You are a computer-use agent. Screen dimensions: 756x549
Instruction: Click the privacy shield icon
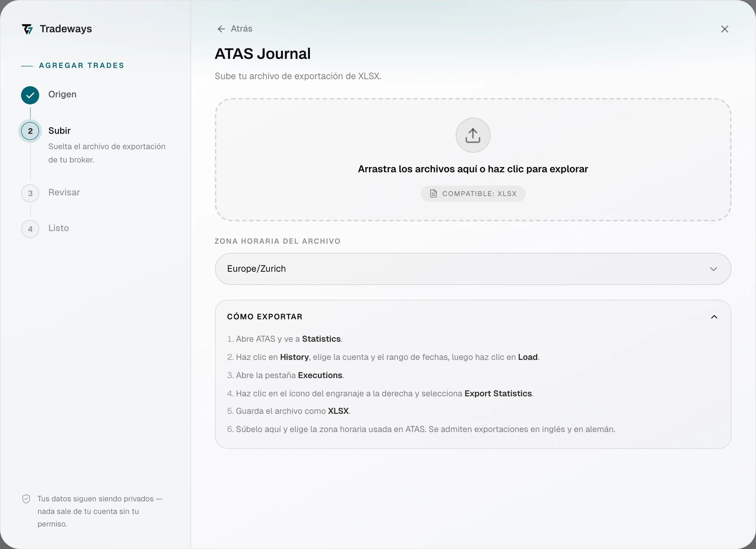coord(26,499)
